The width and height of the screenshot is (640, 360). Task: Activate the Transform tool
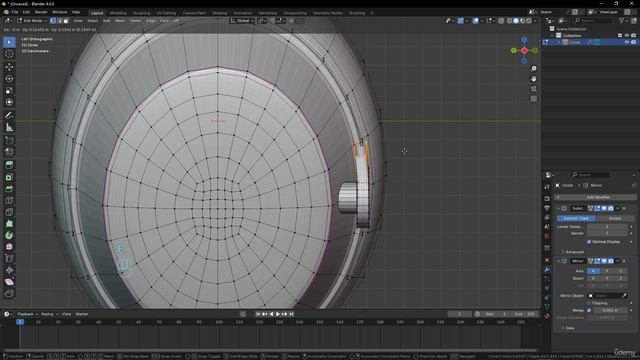(9, 102)
